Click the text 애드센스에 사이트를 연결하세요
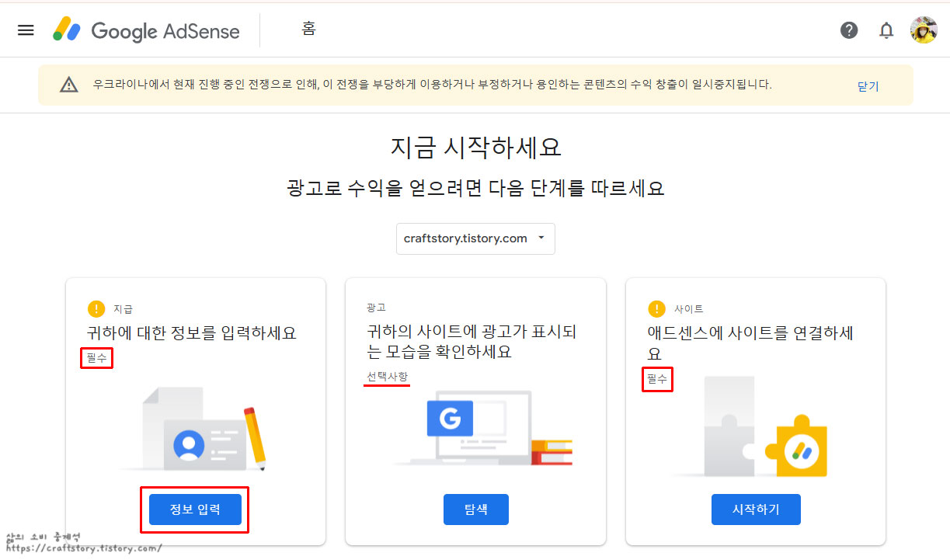The height and width of the screenshot is (560, 950). coord(751,343)
